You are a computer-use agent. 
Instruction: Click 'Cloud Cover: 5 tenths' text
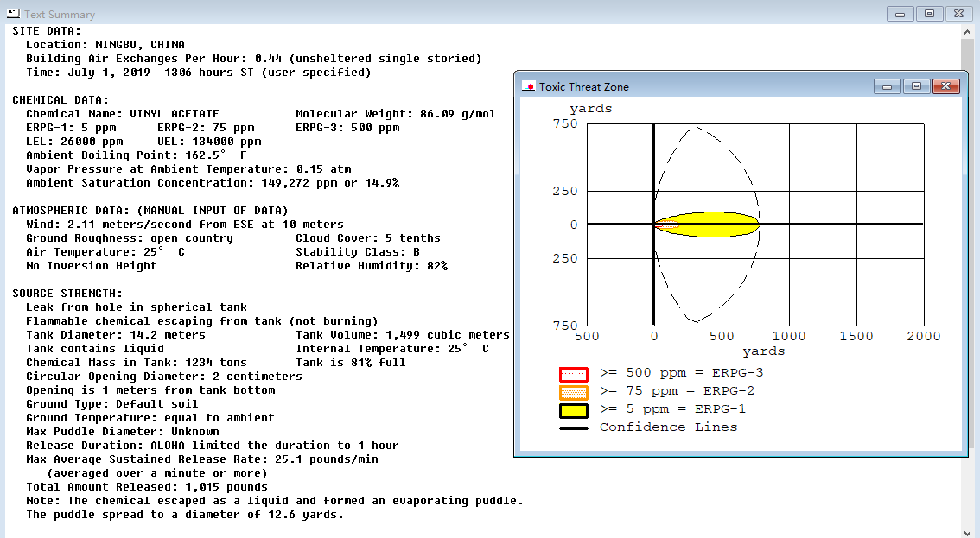368,238
